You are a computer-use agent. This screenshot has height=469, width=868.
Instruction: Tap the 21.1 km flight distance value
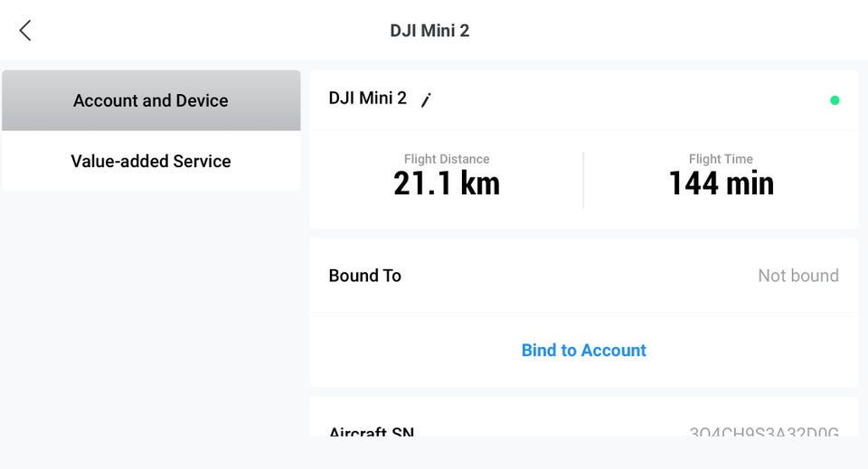coord(447,183)
